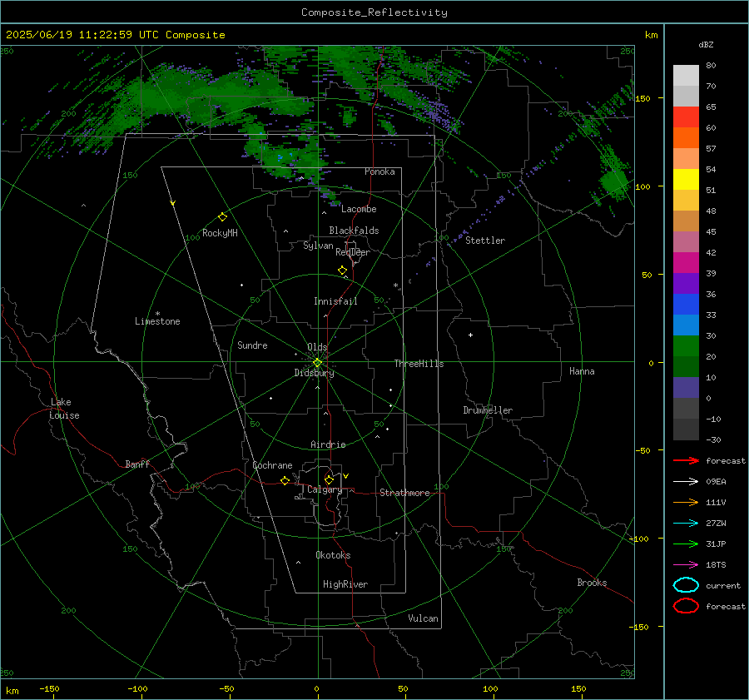
Task: Click the Cochrane city label
Action: (272, 465)
